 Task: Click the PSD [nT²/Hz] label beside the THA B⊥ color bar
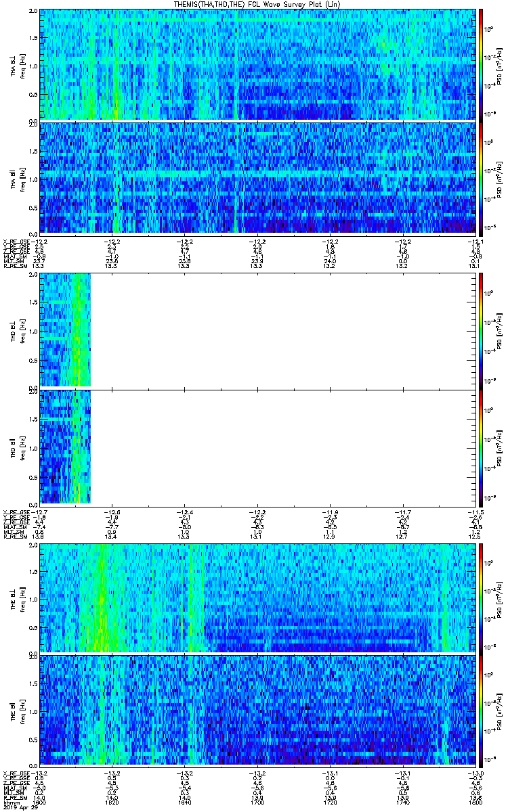pos(498,66)
